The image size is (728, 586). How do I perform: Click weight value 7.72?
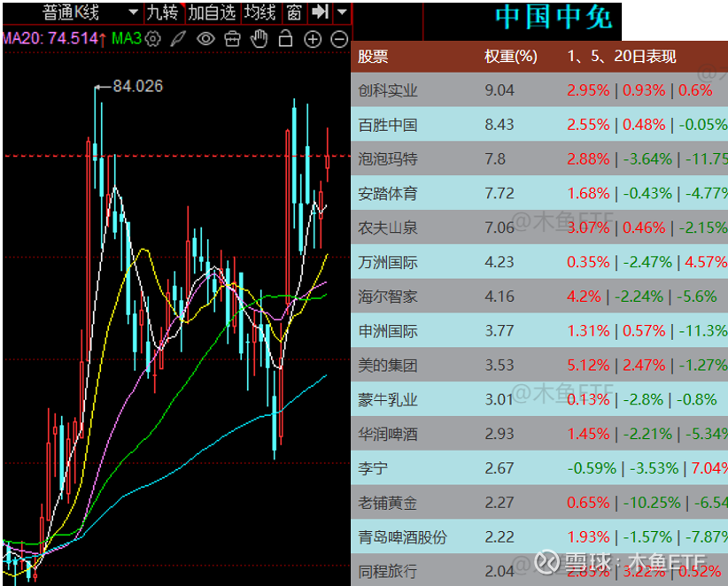click(x=500, y=193)
